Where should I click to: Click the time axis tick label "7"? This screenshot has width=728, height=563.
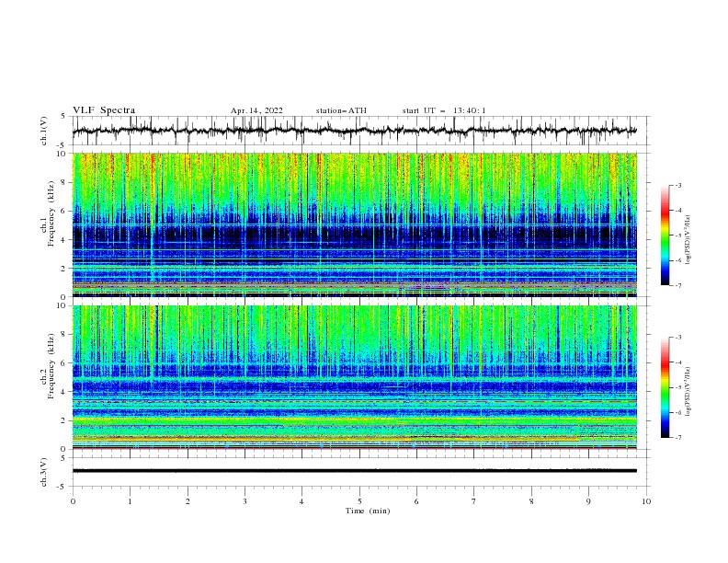click(474, 501)
